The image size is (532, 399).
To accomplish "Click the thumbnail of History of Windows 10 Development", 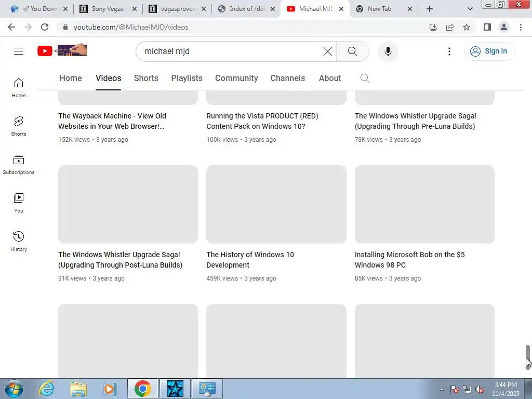I will [x=276, y=204].
